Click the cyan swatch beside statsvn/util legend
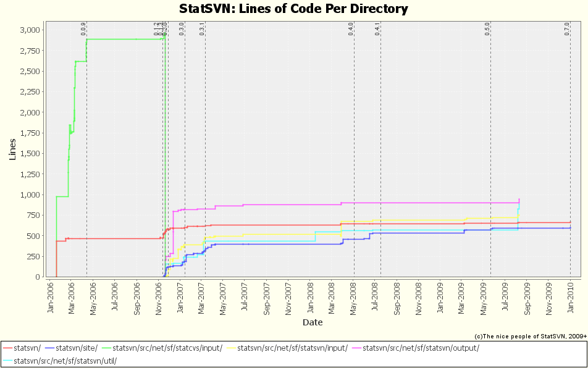The height and width of the screenshot is (368, 588). click(x=7, y=361)
